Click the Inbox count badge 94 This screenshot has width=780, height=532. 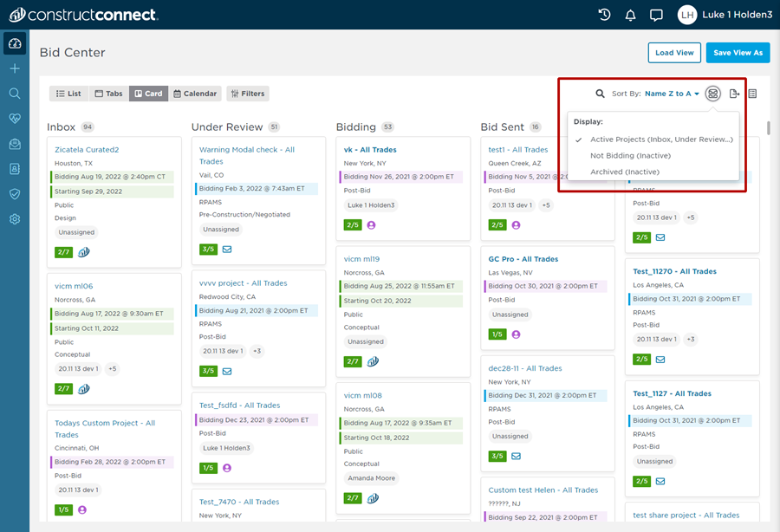(87, 127)
